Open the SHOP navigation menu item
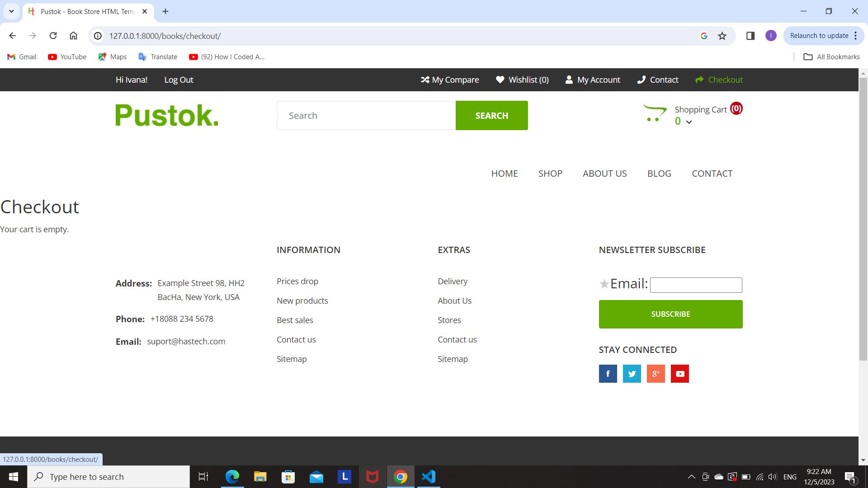Image resolution: width=868 pixels, height=488 pixels. (550, 174)
